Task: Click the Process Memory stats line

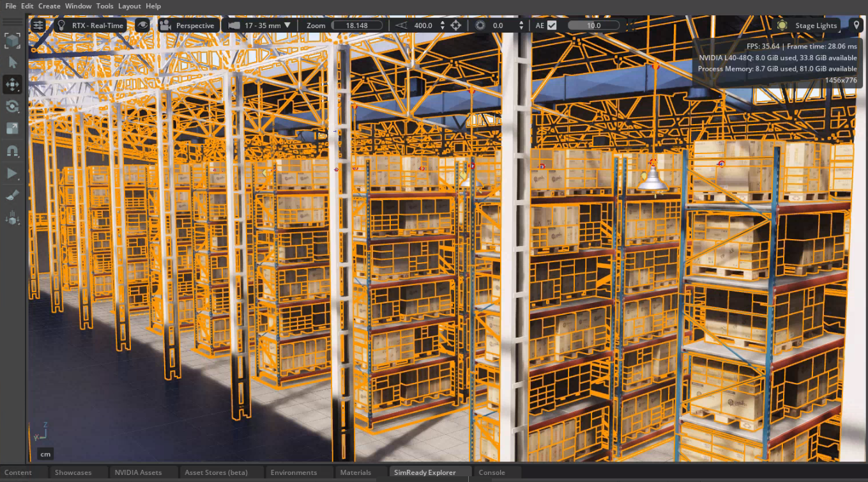Action: tap(777, 68)
